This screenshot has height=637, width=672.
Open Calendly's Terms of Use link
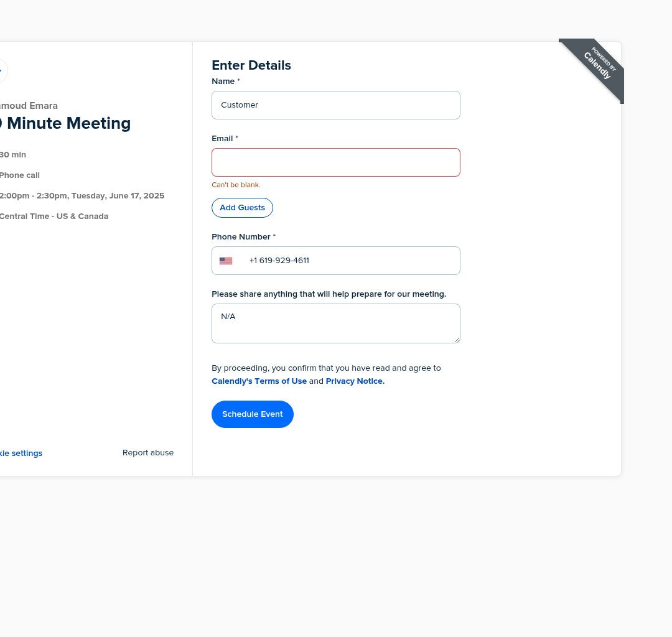pyautogui.click(x=259, y=381)
